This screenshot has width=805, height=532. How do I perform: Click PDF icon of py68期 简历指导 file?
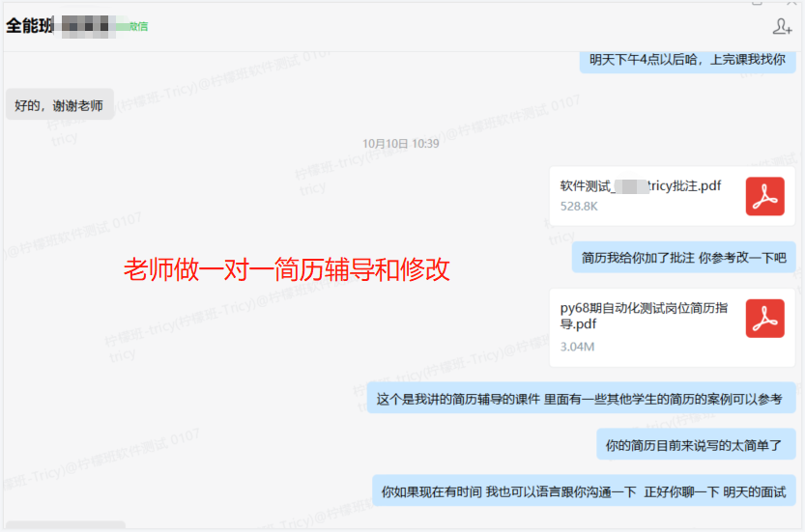click(x=764, y=319)
